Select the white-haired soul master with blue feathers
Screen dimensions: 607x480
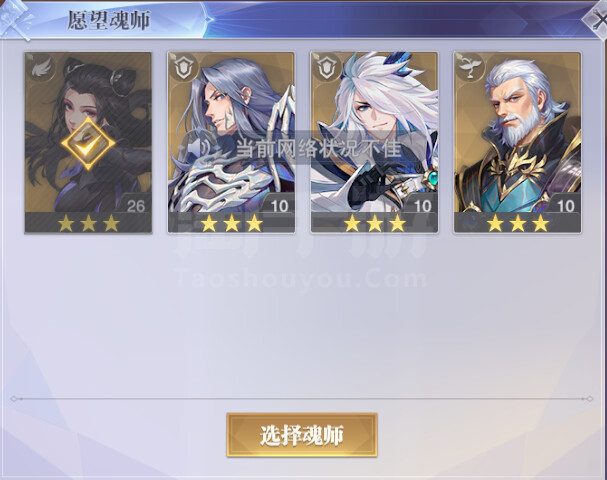coord(374,143)
